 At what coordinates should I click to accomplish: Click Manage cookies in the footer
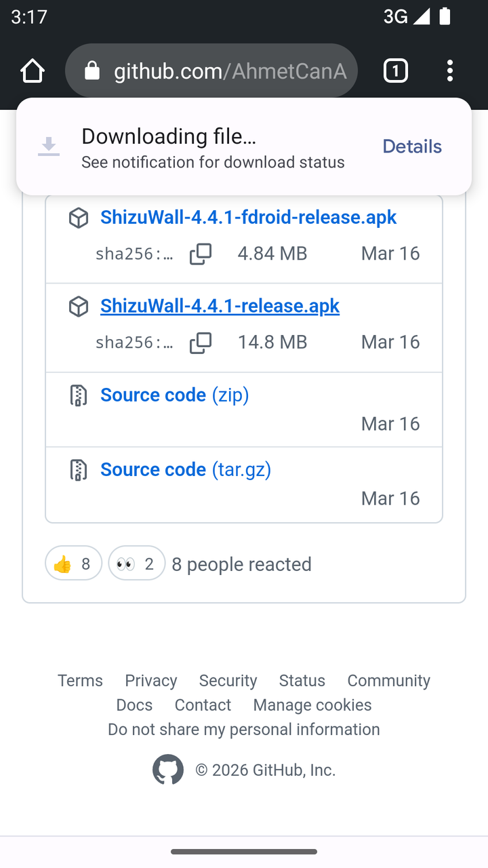pyautogui.click(x=312, y=705)
